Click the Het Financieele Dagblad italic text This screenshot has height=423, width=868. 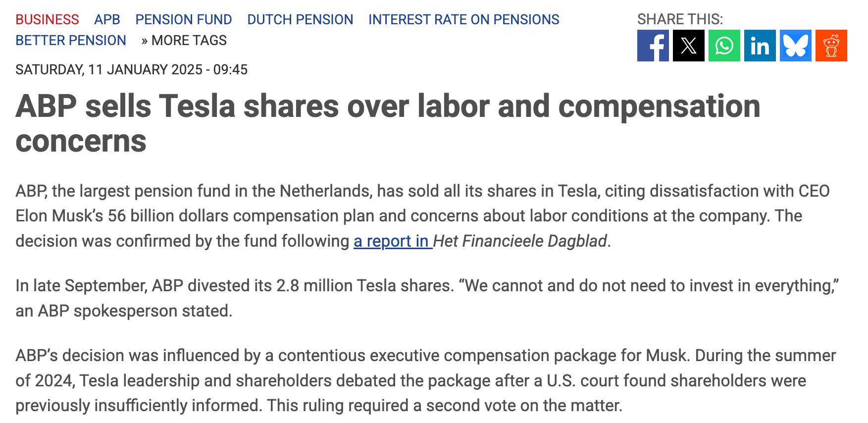coord(520,241)
